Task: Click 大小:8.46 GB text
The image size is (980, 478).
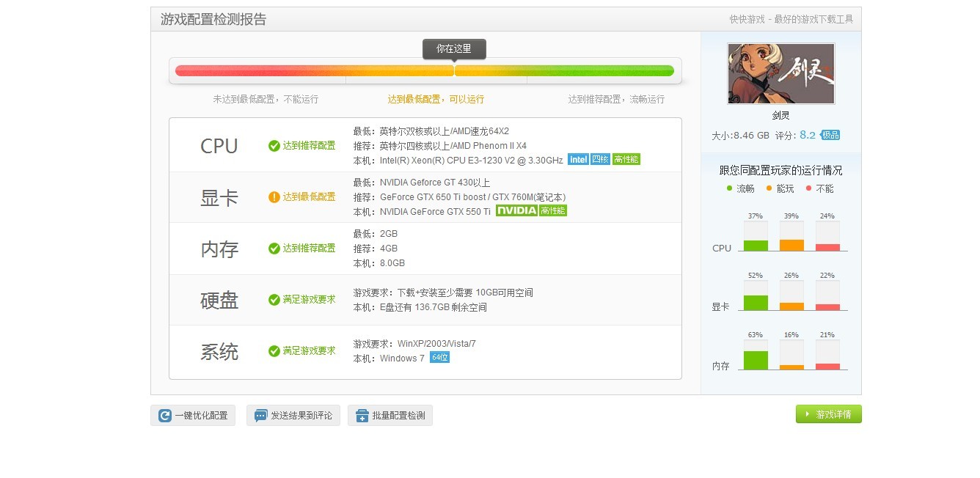Action: [x=740, y=136]
